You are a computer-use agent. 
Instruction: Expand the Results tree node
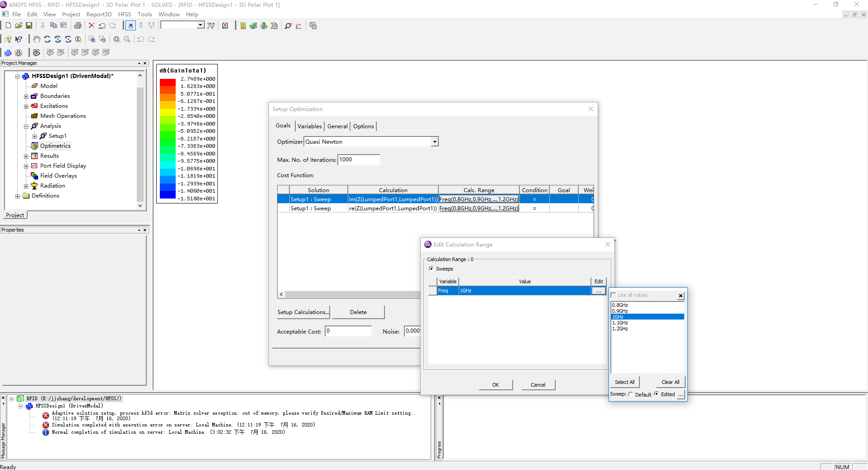[26, 156]
